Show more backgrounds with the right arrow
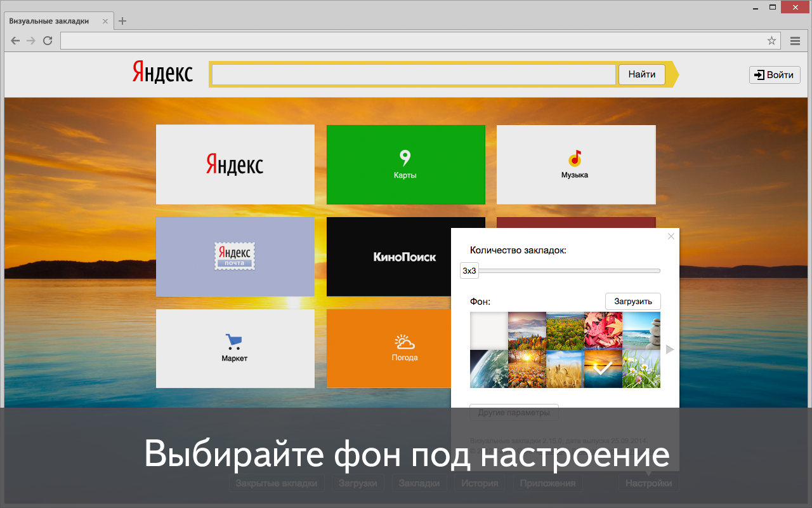The width and height of the screenshot is (812, 508). [669, 349]
